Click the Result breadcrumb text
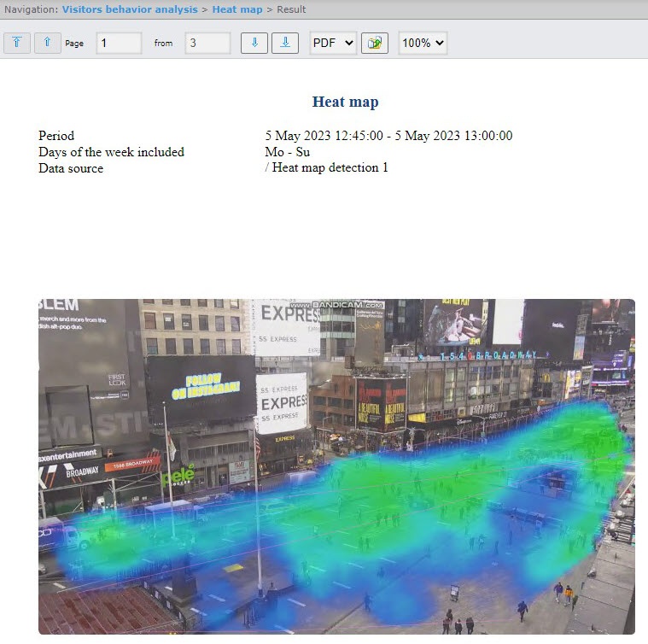648x644 pixels. coord(291,9)
